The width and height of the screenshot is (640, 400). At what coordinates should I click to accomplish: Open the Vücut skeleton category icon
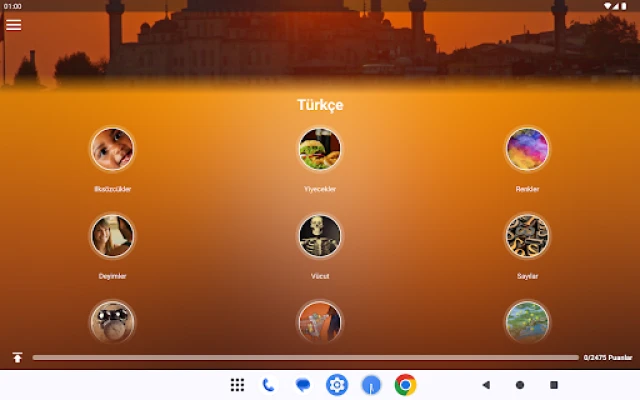coord(320,236)
